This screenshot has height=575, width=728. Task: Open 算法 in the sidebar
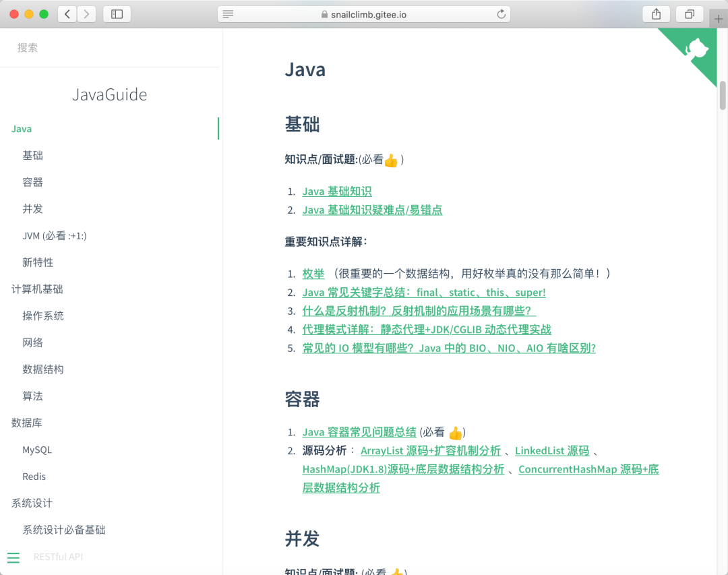coord(32,396)
